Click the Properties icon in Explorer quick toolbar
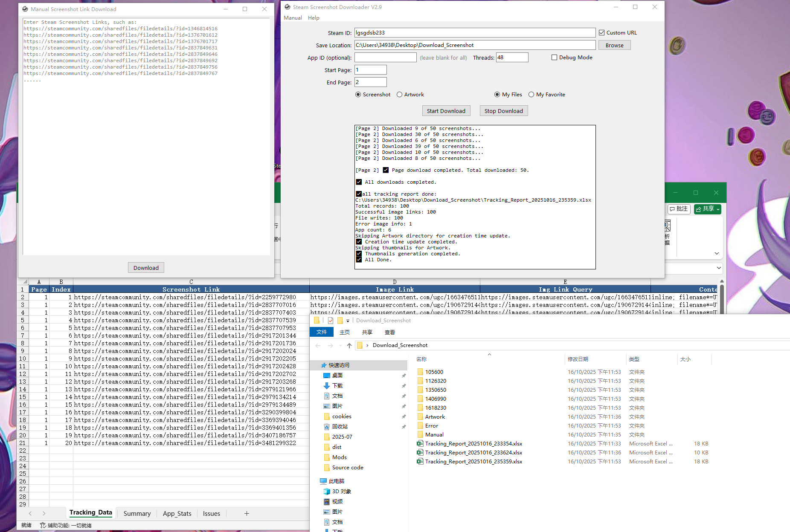This screenshot has height=532, width=790. tap(331, 321)
